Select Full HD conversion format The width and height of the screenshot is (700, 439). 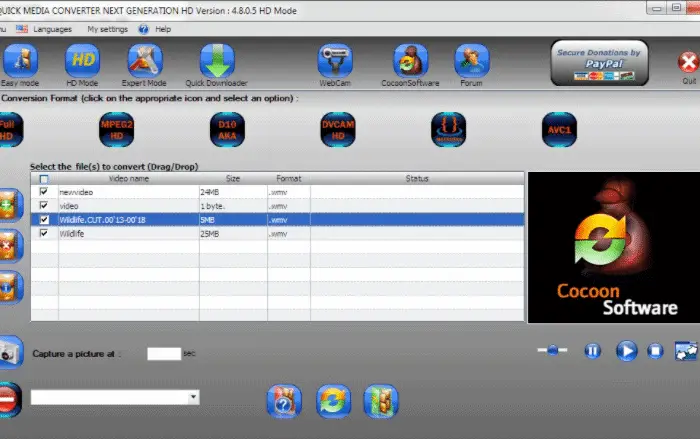click(x=10, y=130)
